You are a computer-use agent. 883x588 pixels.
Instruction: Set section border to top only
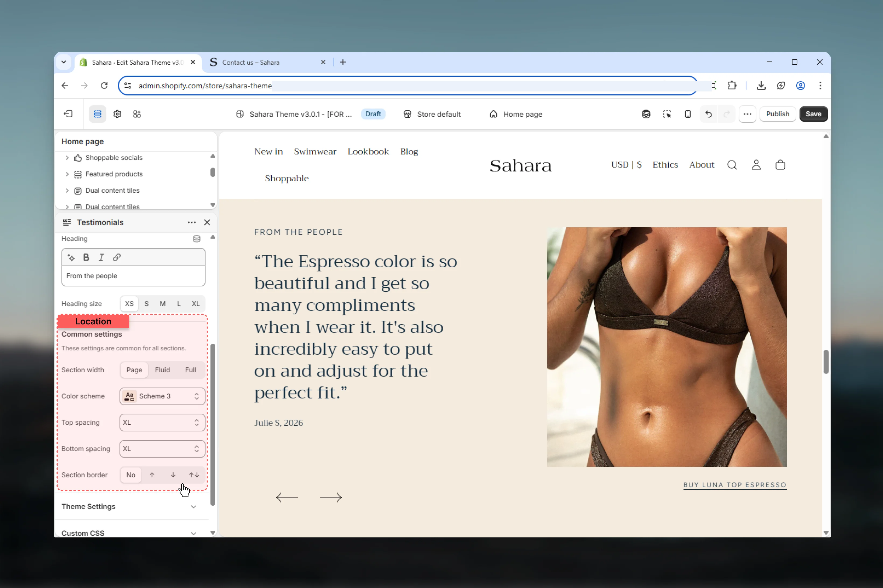tap(152, 475)
